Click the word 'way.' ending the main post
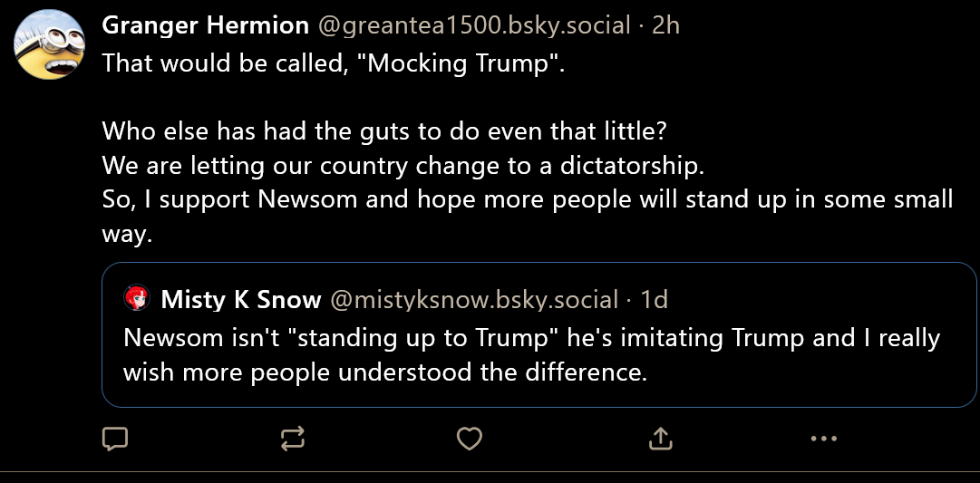Viewport: 980px width, 483px height. pos(125,234)
